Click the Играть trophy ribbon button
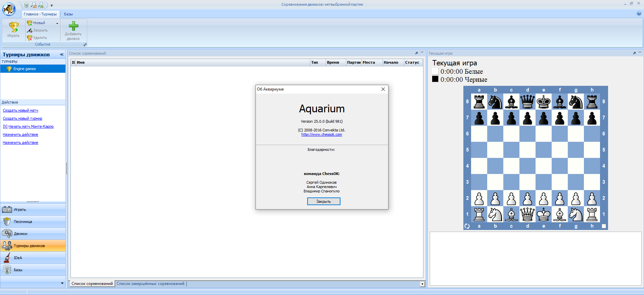Viewport: 644px width, 295px height. pos(13,30)
